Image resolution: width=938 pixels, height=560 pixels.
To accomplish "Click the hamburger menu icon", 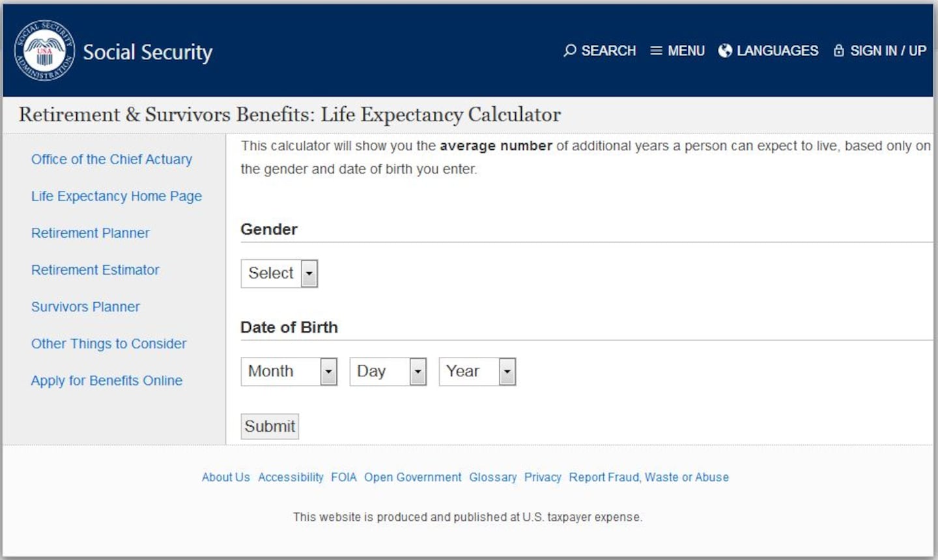I will pyautogui.click(x=656, y=51).
